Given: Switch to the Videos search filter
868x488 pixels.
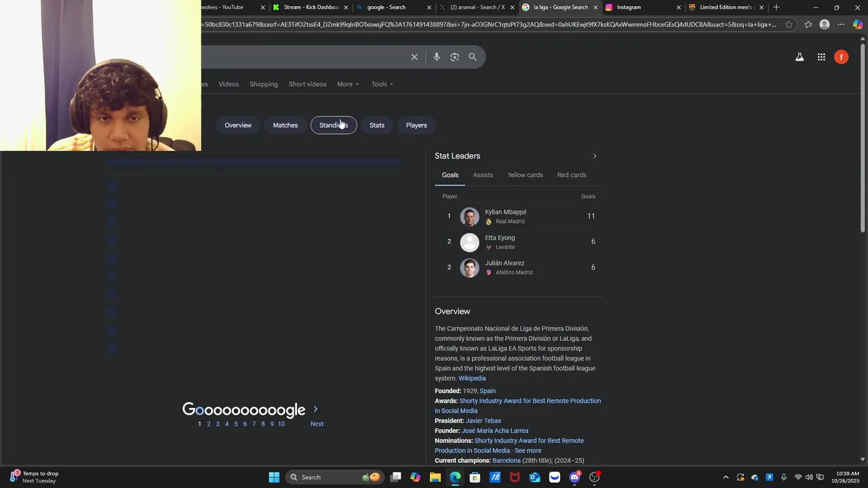Looking at the screenshot, I should click(229, 84).
